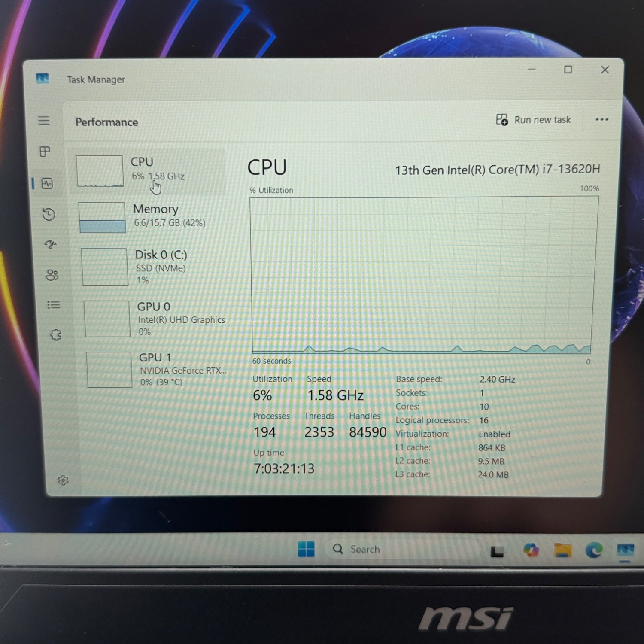The height and width of the screenshot is (644, 644).
Task: Go to the Processes page icon
Action: click(45, 151)
